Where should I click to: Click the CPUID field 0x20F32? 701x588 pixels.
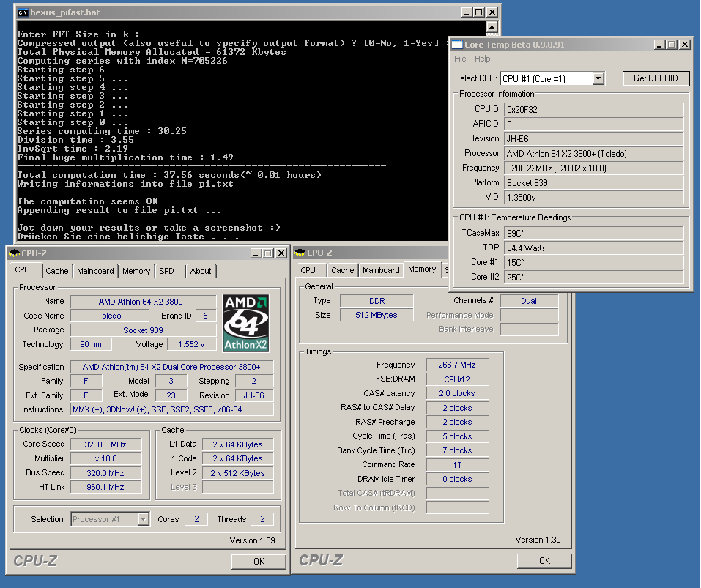tap(594, 109)
